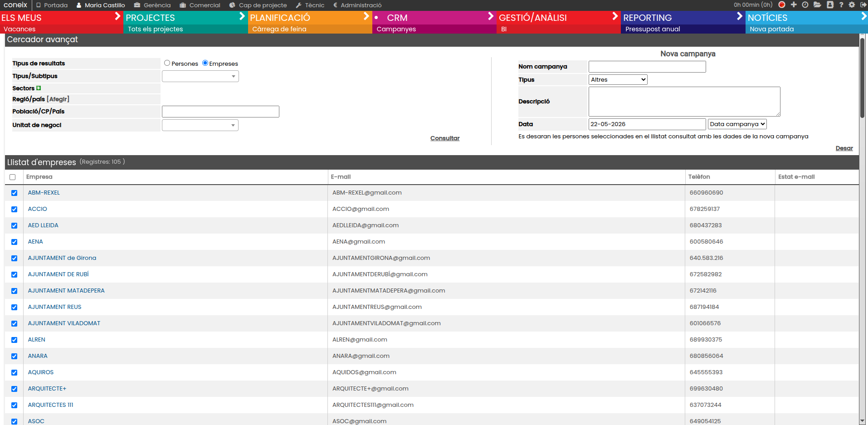Click the Estat e-mail column header
Screen dimensions: 868x425
coord(796,177)
